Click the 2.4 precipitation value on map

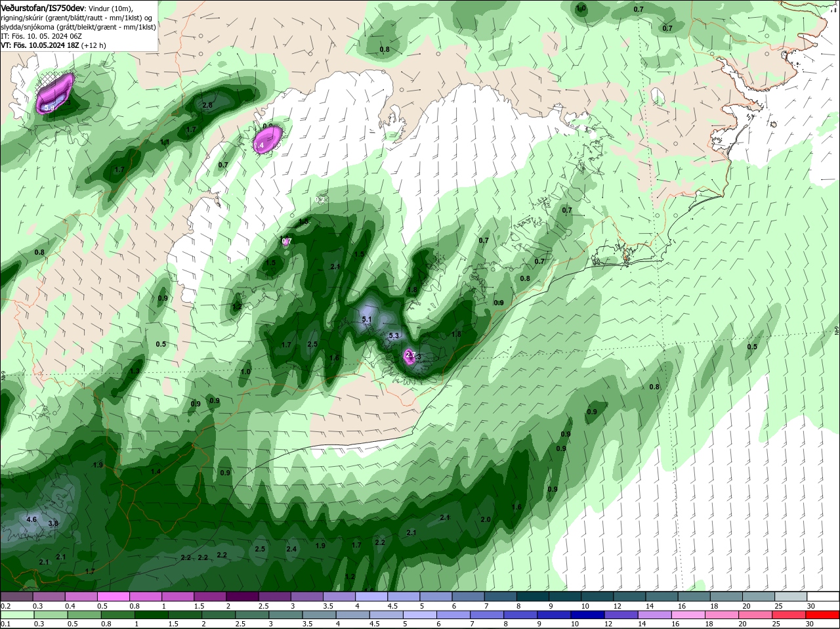tap(291, 549)
